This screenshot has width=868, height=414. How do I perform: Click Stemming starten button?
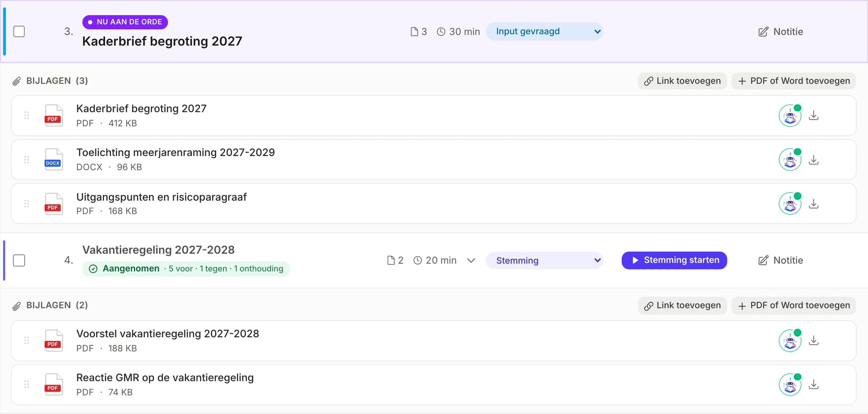coord(674,260)
